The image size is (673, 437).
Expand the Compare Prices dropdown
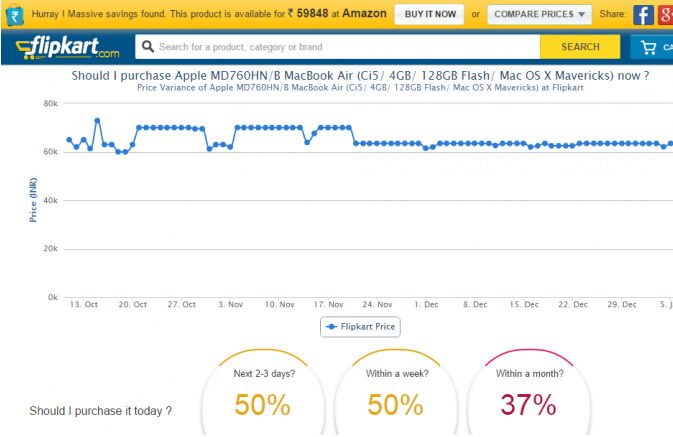539,14
